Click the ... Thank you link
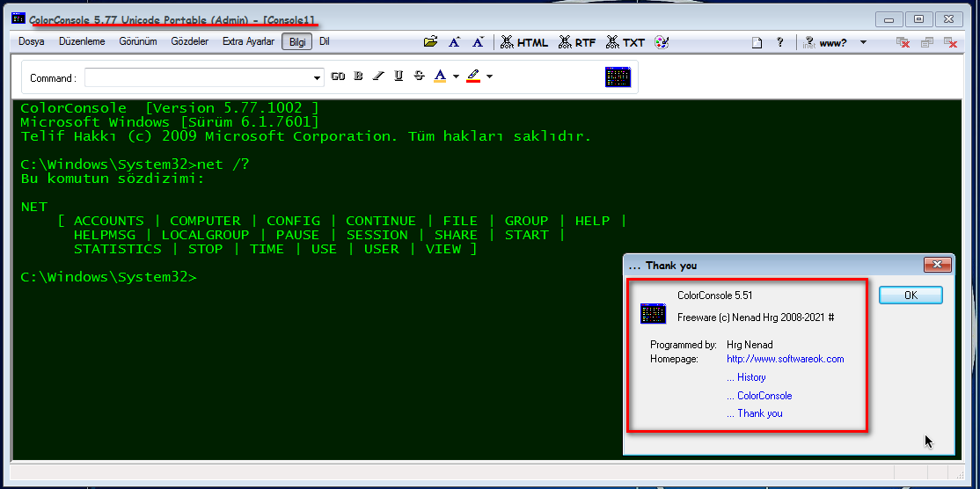The height and width of the screenshot is (489, 980). tap(755, 413)
